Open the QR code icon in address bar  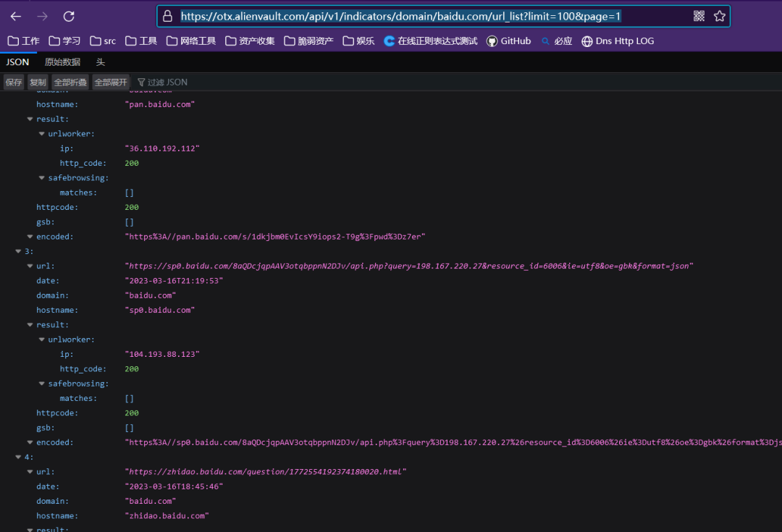(x=699, y=16)
